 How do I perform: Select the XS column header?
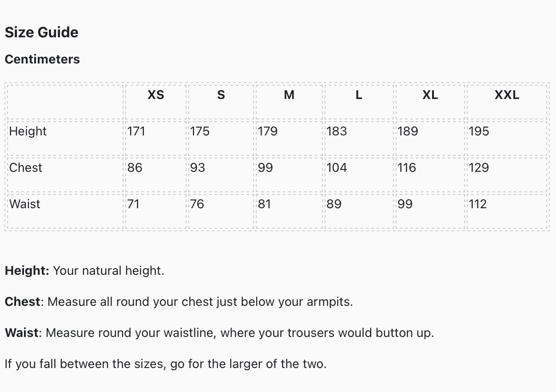click(x=156, y=95)
